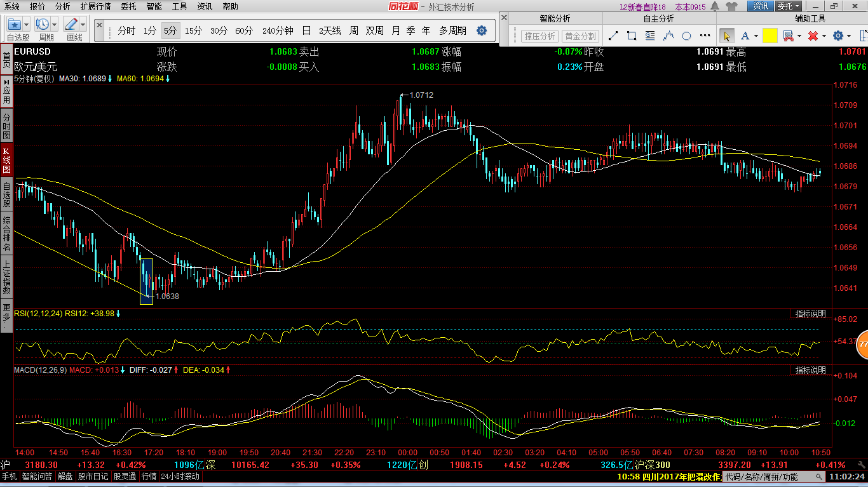Screen dimensions: 868x487
Task: Select the line segment drawing tool
Action: pyautogui.click(x=613, y=36)
